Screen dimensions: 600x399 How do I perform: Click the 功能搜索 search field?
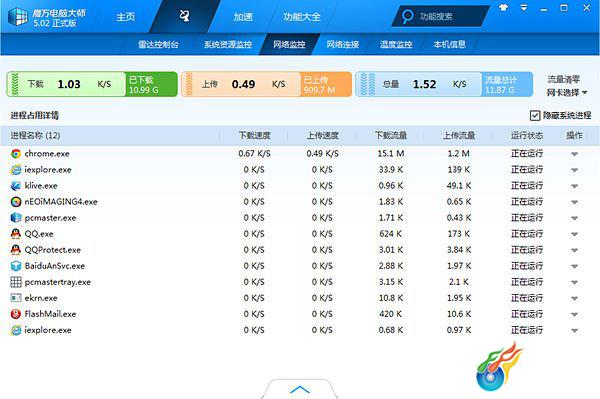(440, 16)
